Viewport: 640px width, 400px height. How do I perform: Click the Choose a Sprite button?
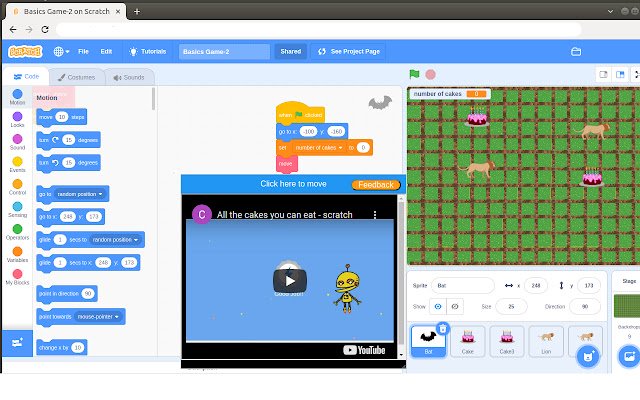[x=588, y=356]
